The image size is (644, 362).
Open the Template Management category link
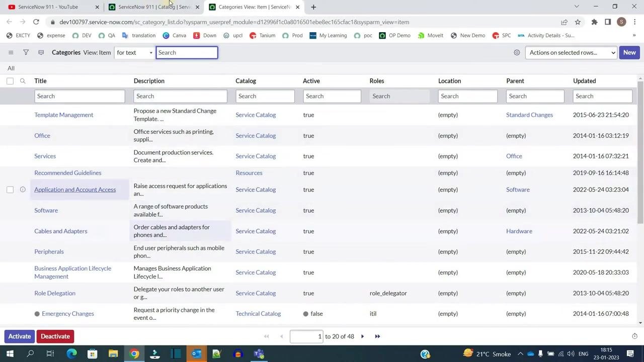point(64,115)
